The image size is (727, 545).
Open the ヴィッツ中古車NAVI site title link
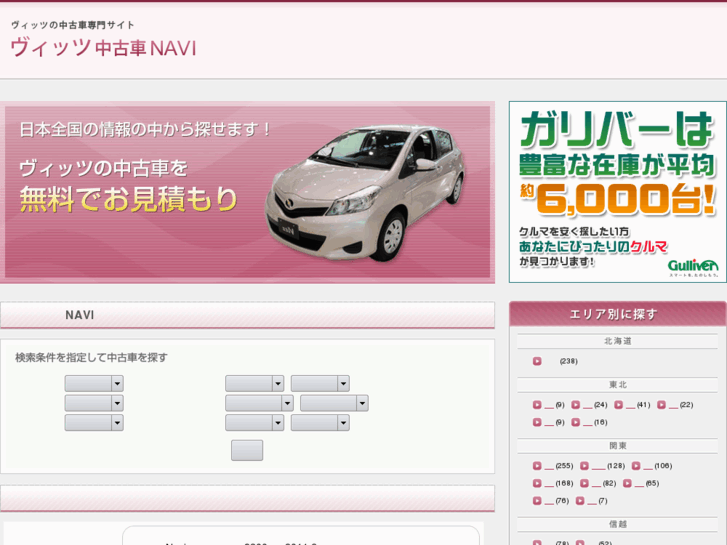point(103,48)
